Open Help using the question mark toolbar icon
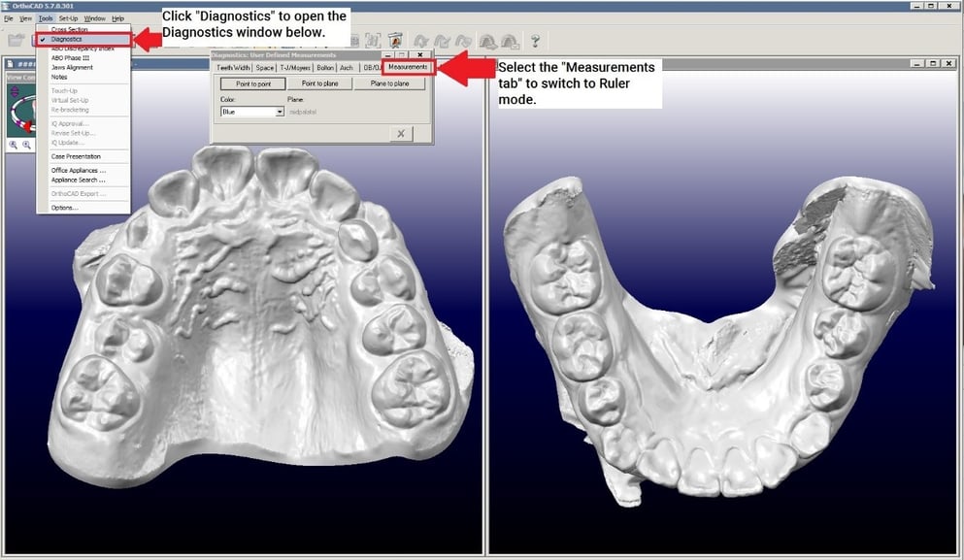This screenshot has height=560, width=964. tap(535, 41)
